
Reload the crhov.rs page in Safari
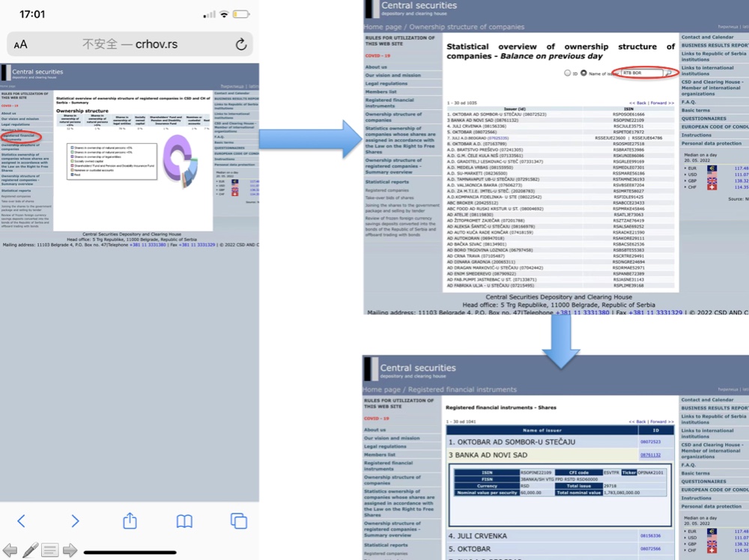241,44
